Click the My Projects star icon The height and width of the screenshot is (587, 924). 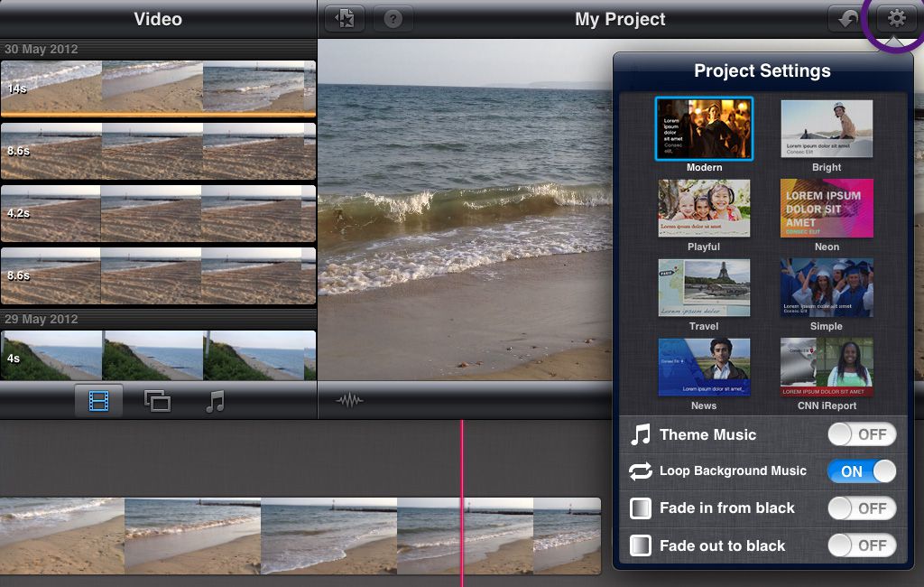coord(345,19)
